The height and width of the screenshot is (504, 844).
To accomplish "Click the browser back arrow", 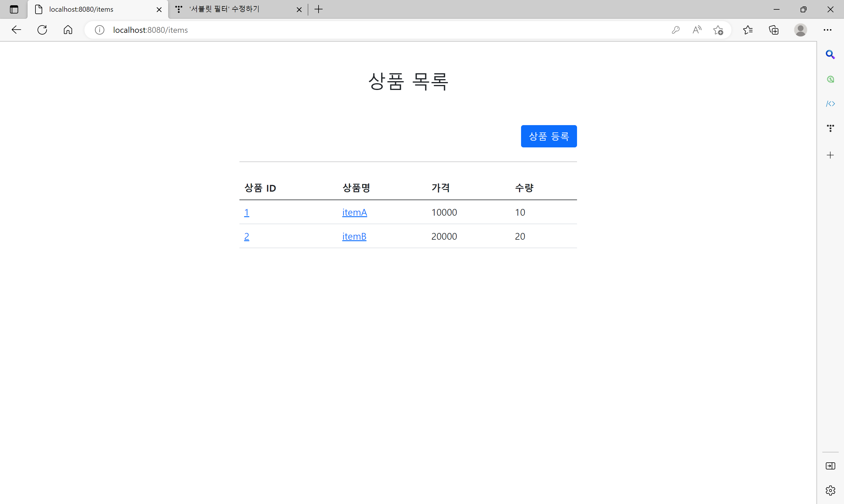I will [x=16, y=30].
